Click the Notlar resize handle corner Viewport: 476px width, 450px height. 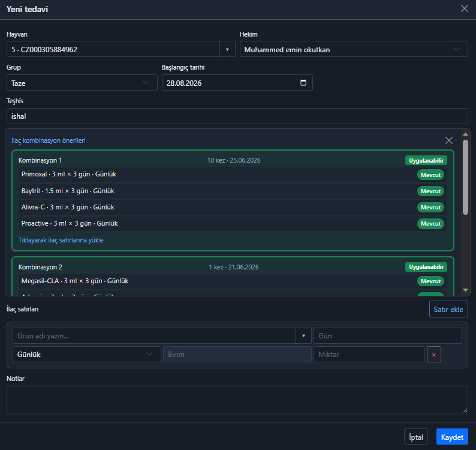point(465,410)
